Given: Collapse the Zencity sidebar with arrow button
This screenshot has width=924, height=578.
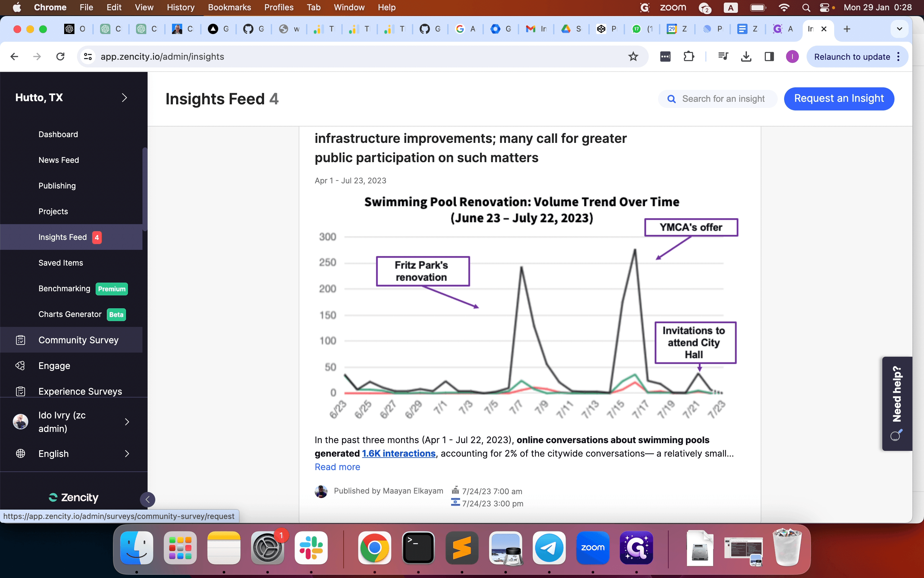Looking at the screenshot, I should pos(147,499).
